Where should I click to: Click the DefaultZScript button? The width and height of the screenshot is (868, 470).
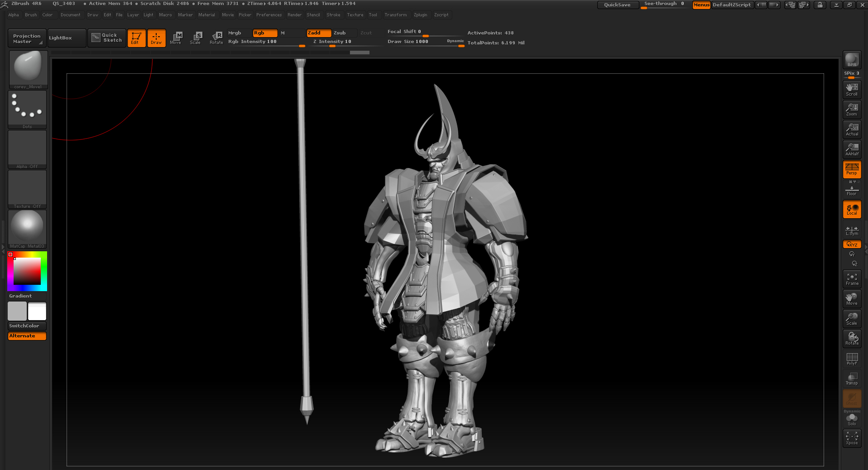point(732,5)
